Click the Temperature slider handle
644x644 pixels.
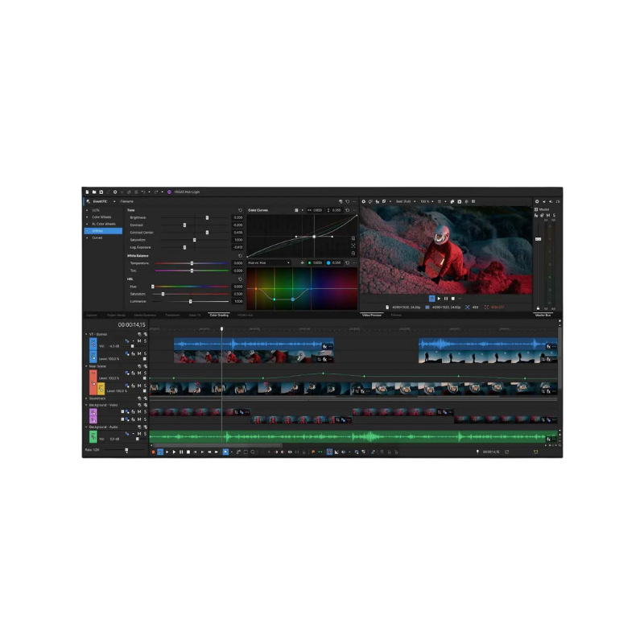click(192, 262)
